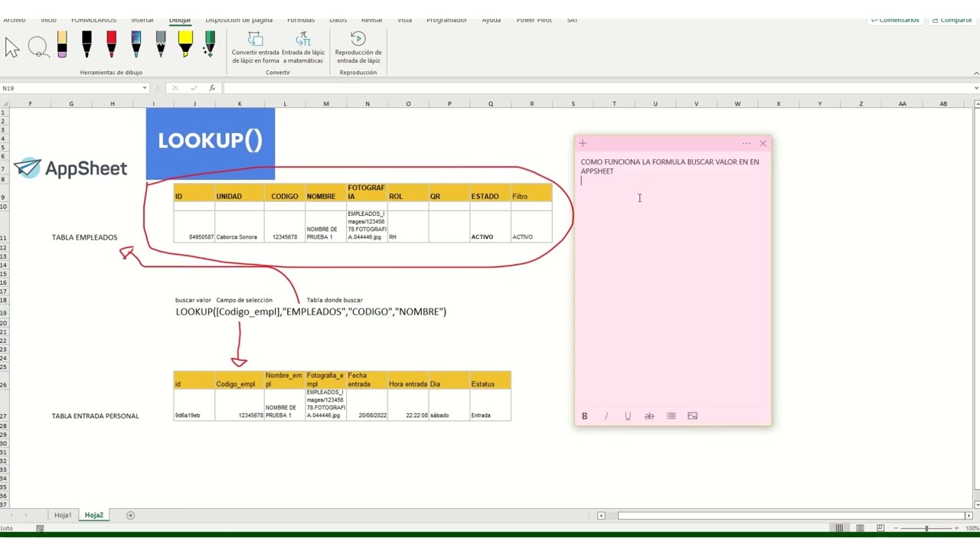Select the yellow highlighter

(185, 44)
